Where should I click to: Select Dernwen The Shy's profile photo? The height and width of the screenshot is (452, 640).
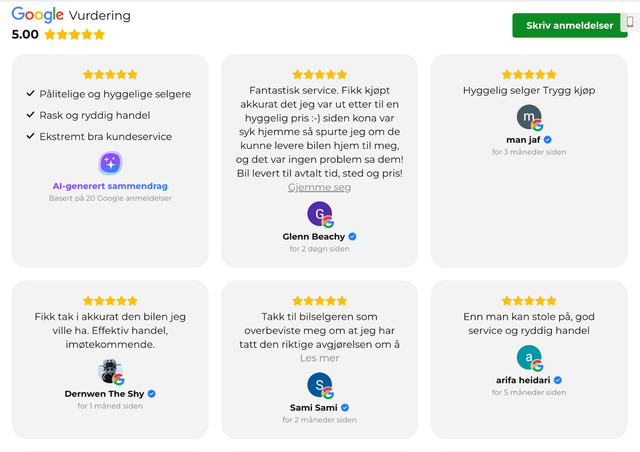click(x=110, y=371)
